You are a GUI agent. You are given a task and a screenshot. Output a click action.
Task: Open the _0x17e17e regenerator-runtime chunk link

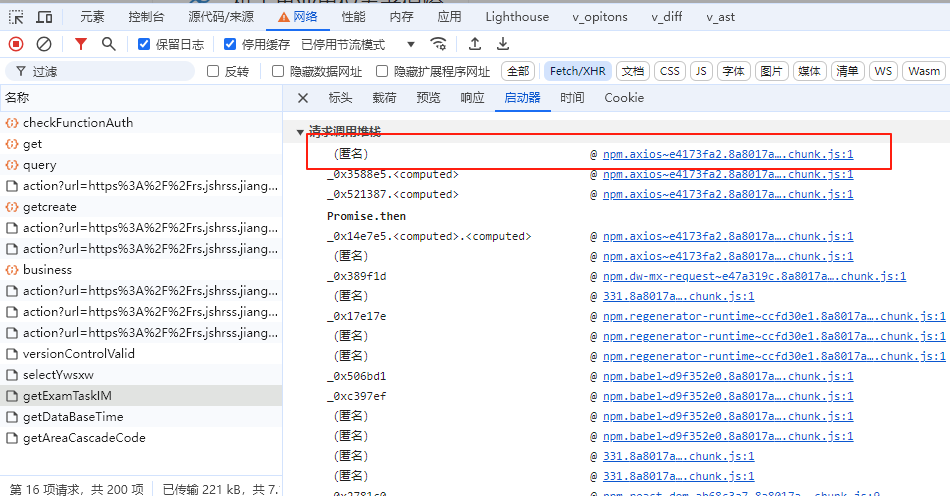click(x=774, y=316)
